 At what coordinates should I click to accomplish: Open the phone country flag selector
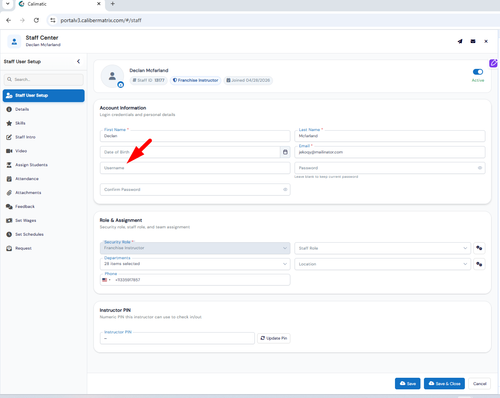click(106, 280)
